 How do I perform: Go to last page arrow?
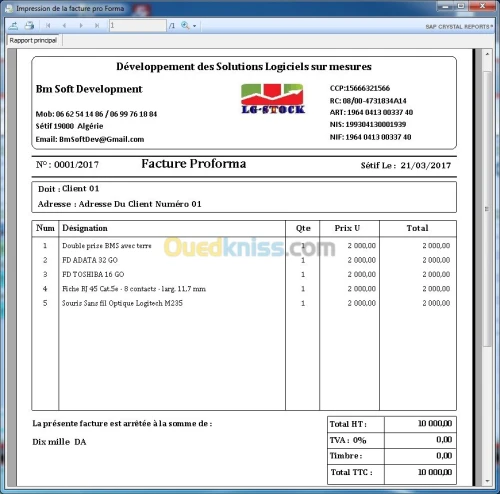(x=97, y=25)
